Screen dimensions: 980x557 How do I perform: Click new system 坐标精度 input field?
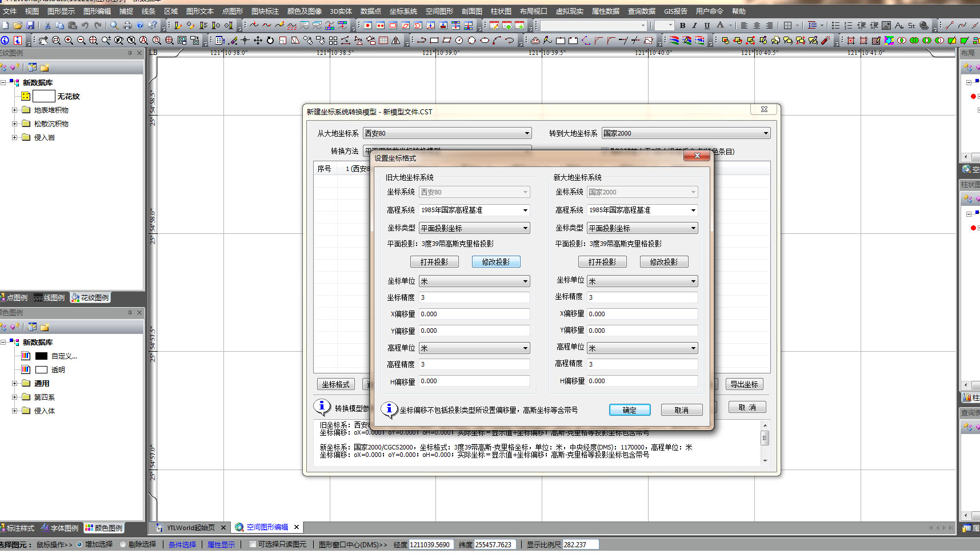coord(642,297)
